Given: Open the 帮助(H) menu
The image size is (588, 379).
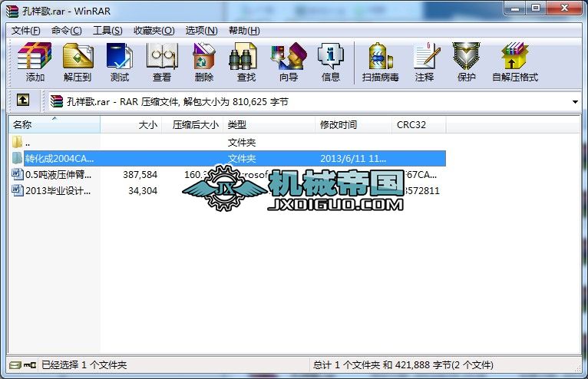Looking at the screenshot, I should pyautogui.click(x=244, y=31).
